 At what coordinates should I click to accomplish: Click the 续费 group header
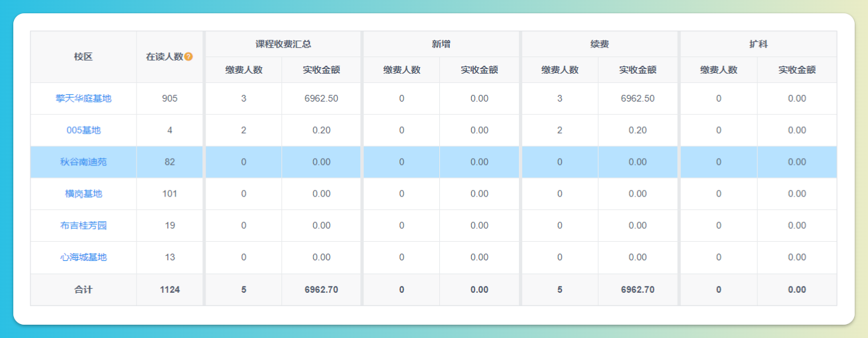(x=600, y=44)
